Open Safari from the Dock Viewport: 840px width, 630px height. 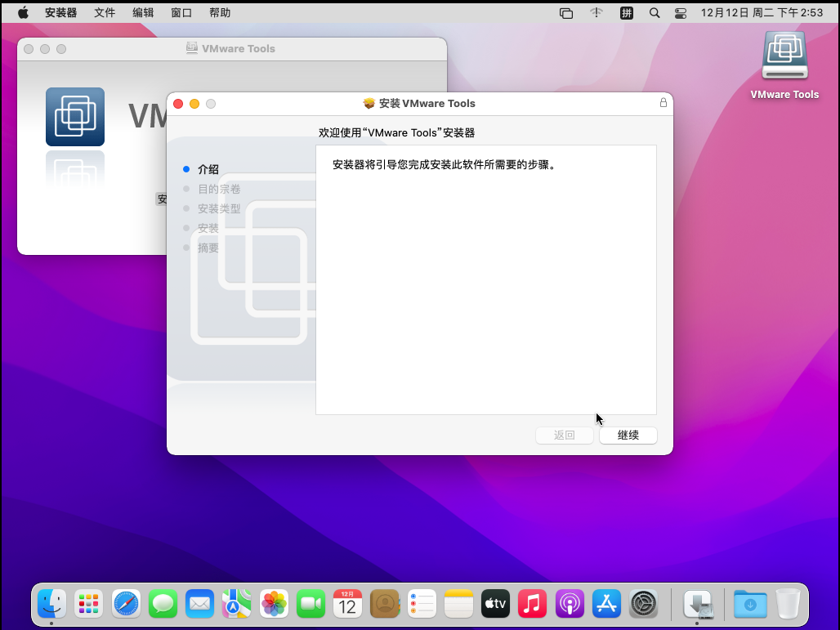(126, 603)
